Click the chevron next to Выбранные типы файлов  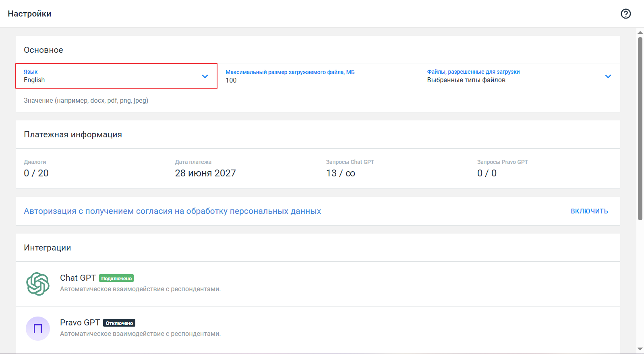point(608,76)
